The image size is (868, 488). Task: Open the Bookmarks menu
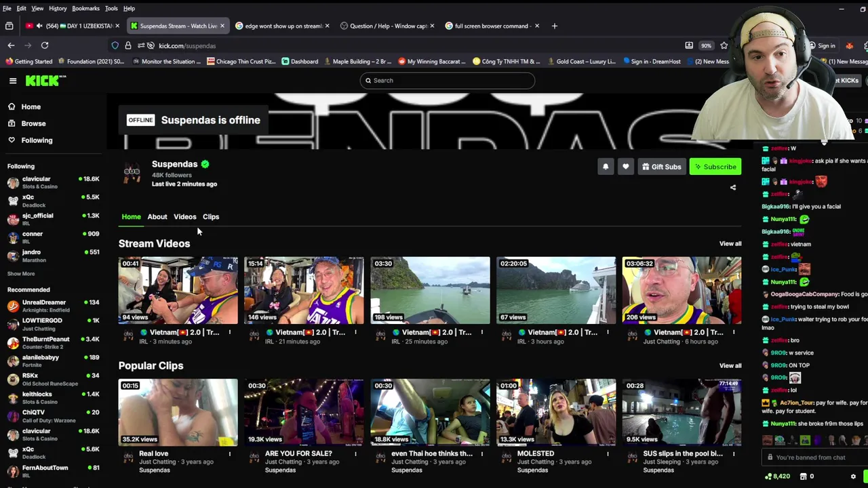click(x=85, y=8)
